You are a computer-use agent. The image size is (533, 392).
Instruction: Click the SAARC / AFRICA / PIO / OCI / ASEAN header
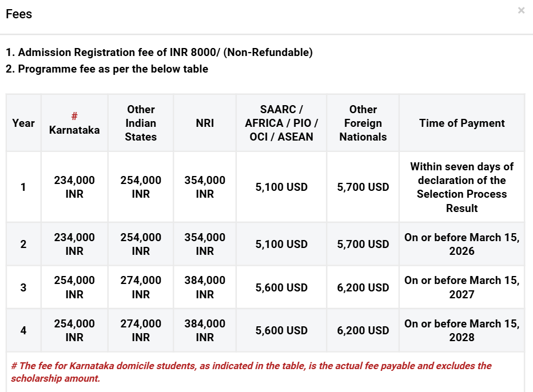(x=281, y=123)
